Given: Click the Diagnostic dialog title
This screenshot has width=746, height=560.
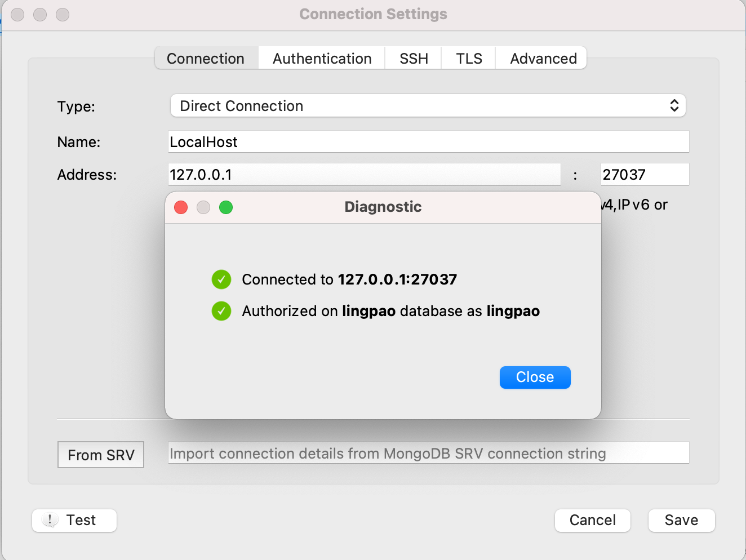Looking at the screenshot, I should pyautogui.click(x=383, y=207).
